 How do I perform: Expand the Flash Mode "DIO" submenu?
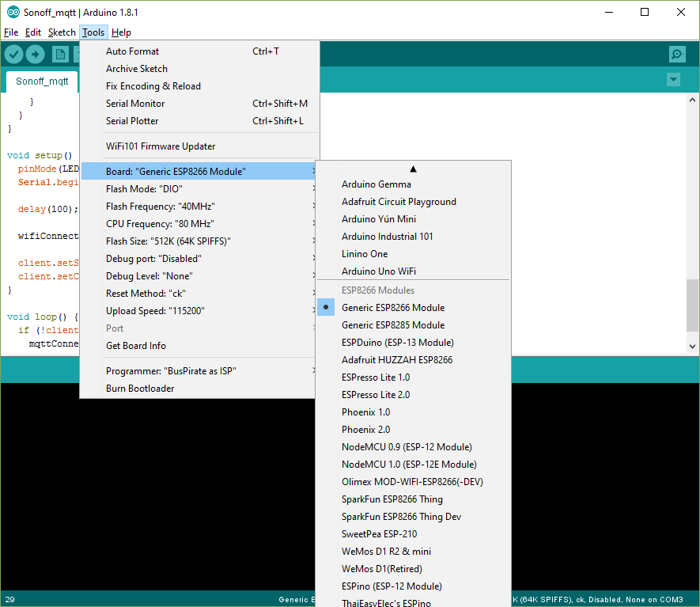tap(199, 189)
